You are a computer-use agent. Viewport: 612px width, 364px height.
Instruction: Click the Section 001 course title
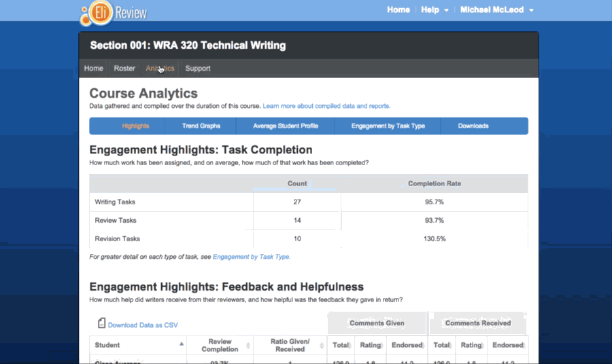(188, 45)
